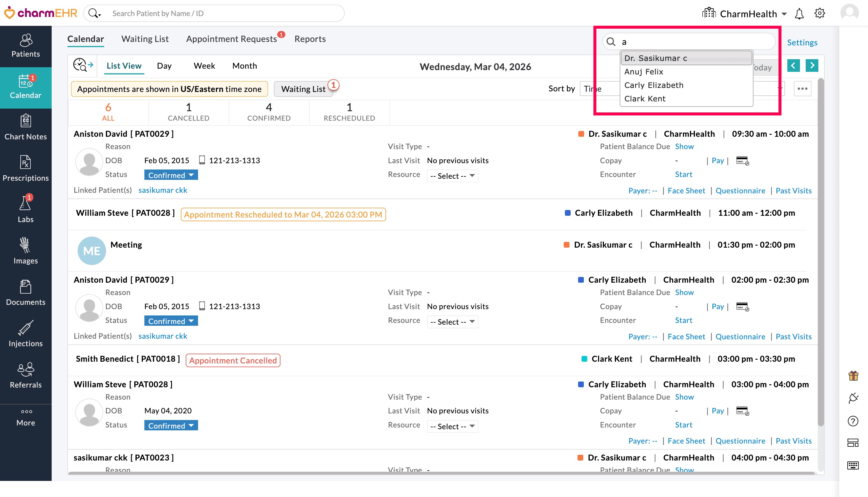Click the Search Patient by Name field
The image size is (868, 497).
point(215,13)
